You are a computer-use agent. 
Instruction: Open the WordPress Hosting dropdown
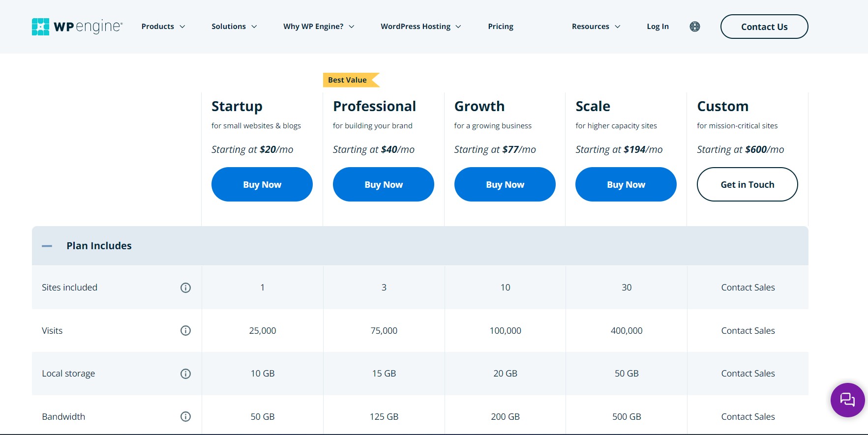(421, 27)
